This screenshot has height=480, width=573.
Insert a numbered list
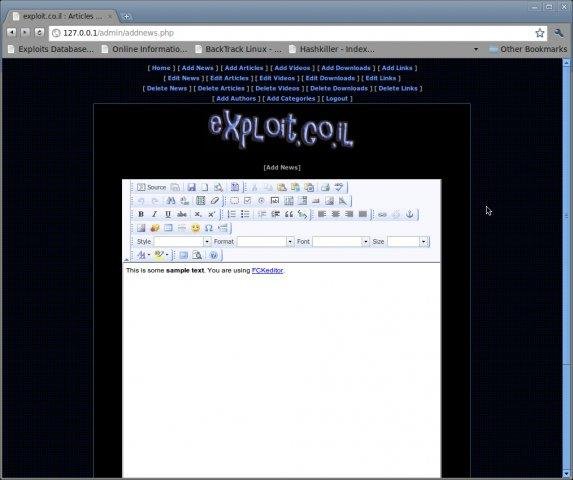point(232,214)
